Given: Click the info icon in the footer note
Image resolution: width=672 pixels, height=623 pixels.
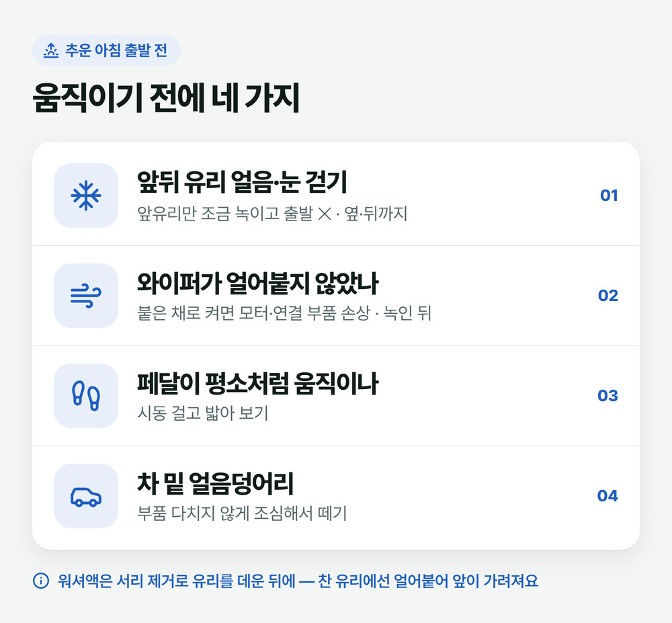Looking at the screenshot, I should point(41,581).
